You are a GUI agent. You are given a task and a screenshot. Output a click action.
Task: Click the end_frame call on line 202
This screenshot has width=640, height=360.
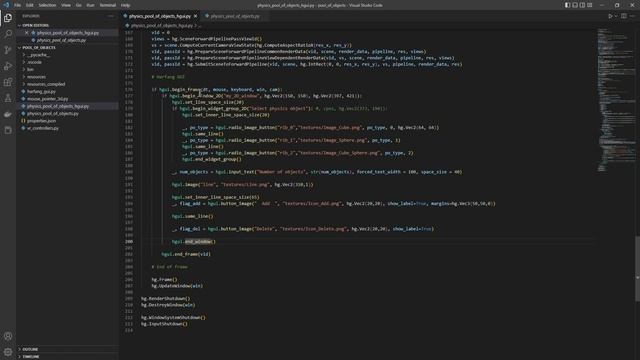(x=186, y=254)
